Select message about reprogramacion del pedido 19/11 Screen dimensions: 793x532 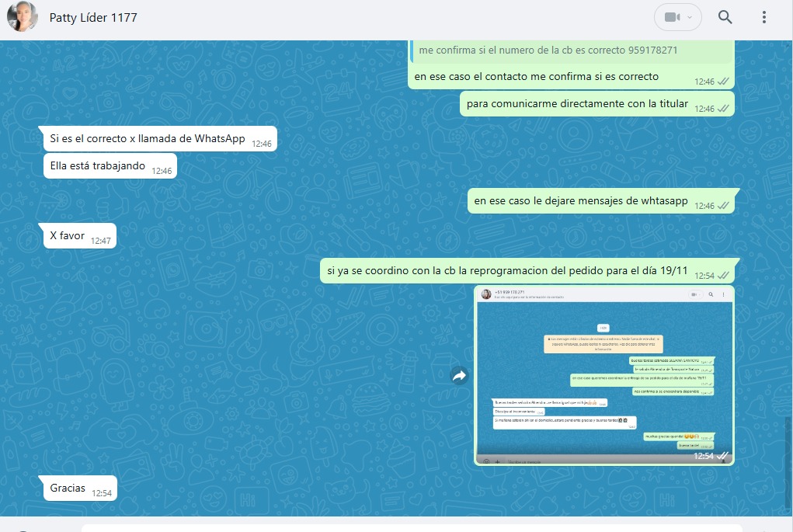click(x=509, y=271)
